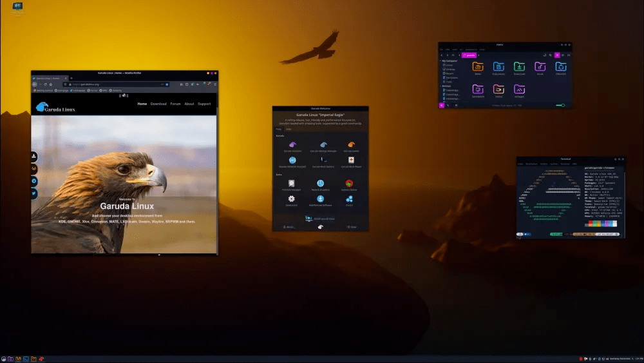
Task: Open Download link on Garuda website
Action: [158, 104]
